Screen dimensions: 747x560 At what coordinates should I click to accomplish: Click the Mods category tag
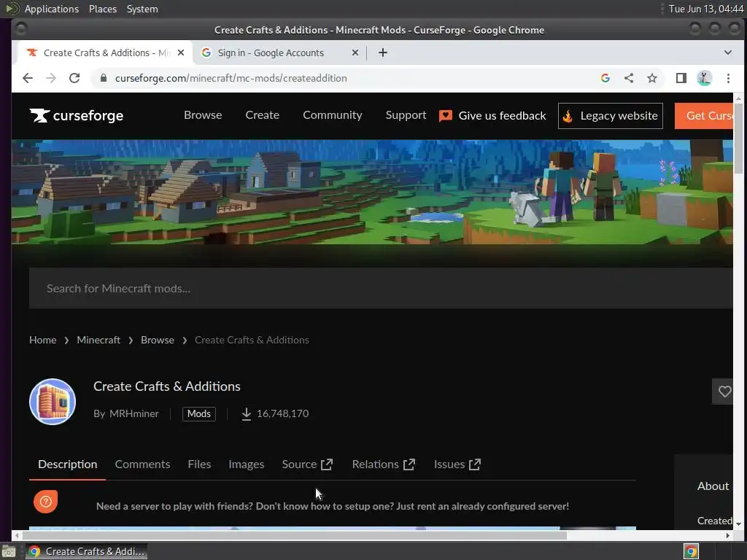(199, 414)
